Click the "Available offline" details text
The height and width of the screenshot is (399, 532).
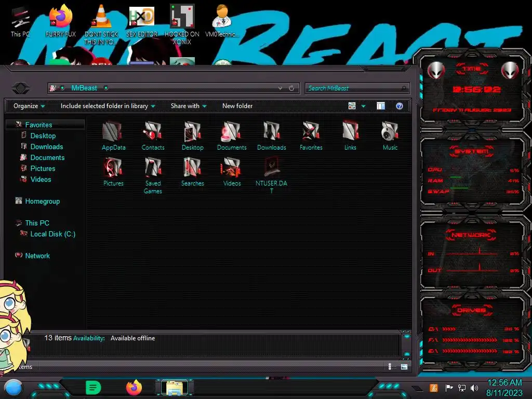[x=132, y=338]
